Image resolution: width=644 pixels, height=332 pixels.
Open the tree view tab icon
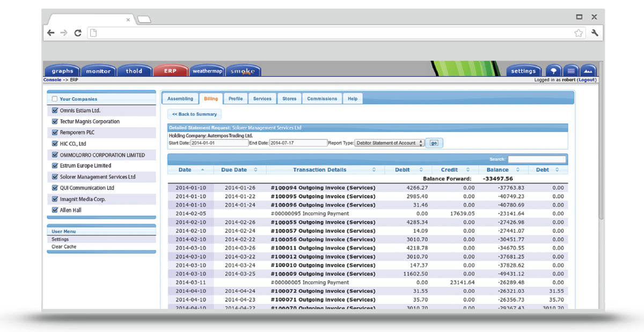(x=553, y=71)
